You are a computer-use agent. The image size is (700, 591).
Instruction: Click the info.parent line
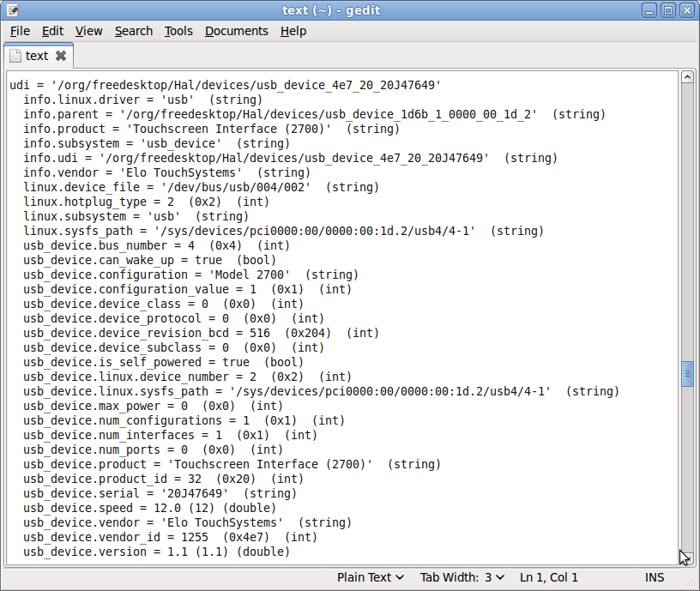point(314,114)
